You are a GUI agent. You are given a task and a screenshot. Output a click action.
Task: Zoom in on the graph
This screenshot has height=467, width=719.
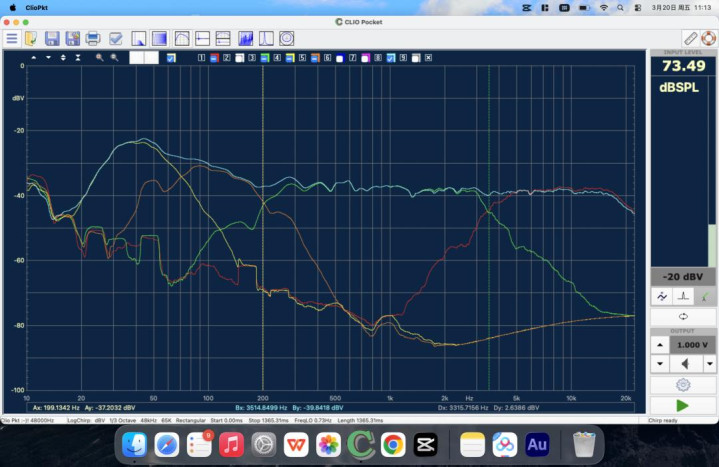100,58
